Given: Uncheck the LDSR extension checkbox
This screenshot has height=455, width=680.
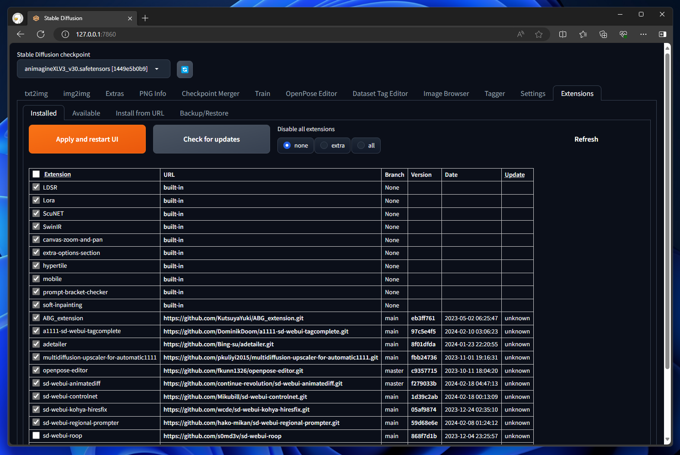Looking at the screenshot, I should pyautogui.click(x=36, y=187).
